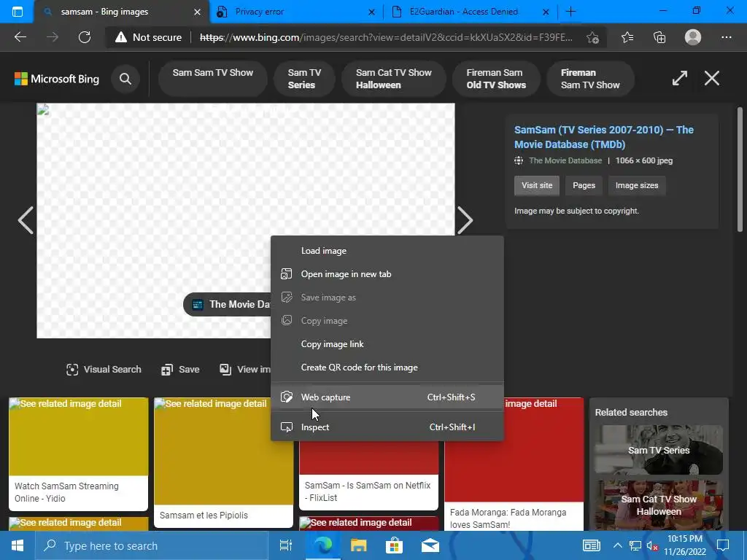The image size is (747, 560).
Task: Open Task View on the taskbar
Action: 285,545
